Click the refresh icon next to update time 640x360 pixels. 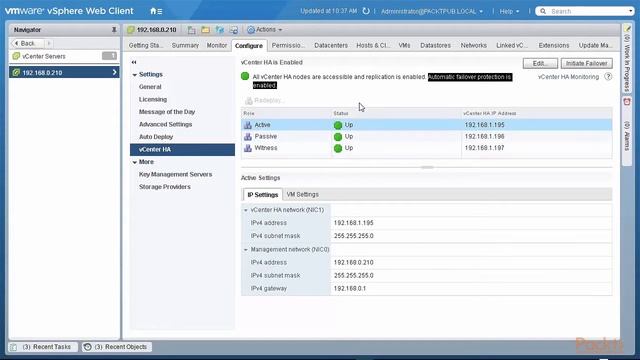(x=366, y=11)
